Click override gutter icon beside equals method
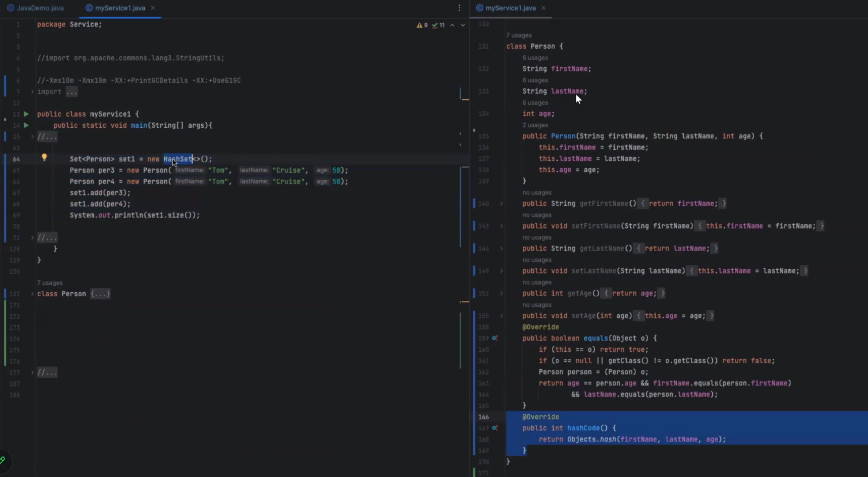Image resolution: width=868 pixels, height=477 pixels. pos(495,338)
